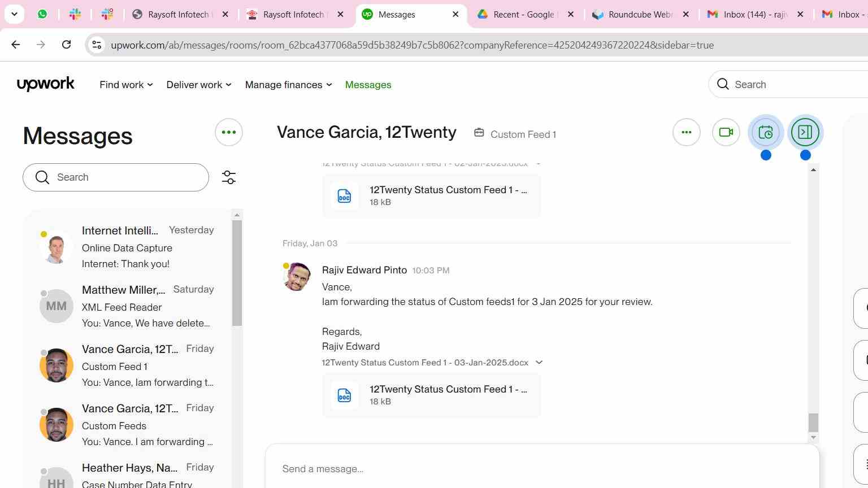Open message filter settings icon

[x=229, y=177]
